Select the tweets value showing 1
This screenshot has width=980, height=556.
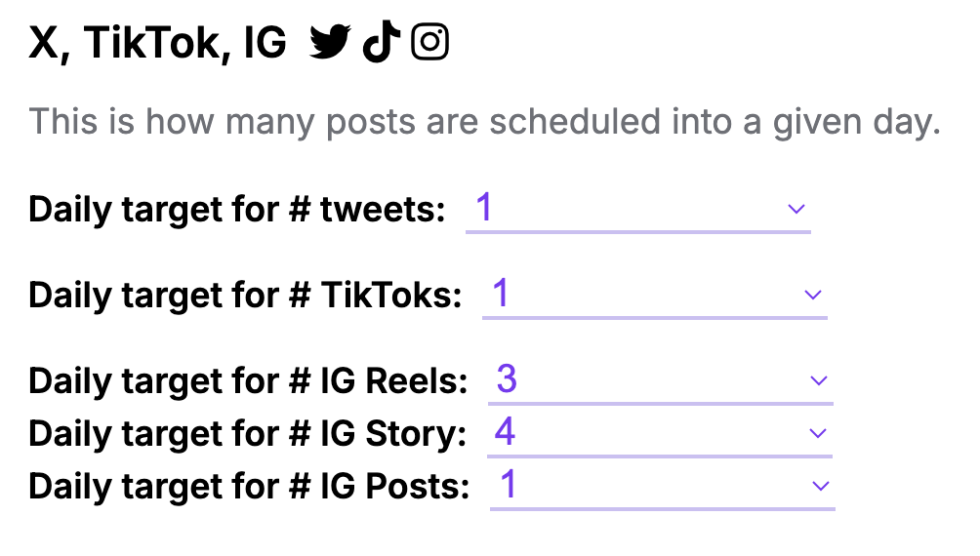tap(485, 208)
